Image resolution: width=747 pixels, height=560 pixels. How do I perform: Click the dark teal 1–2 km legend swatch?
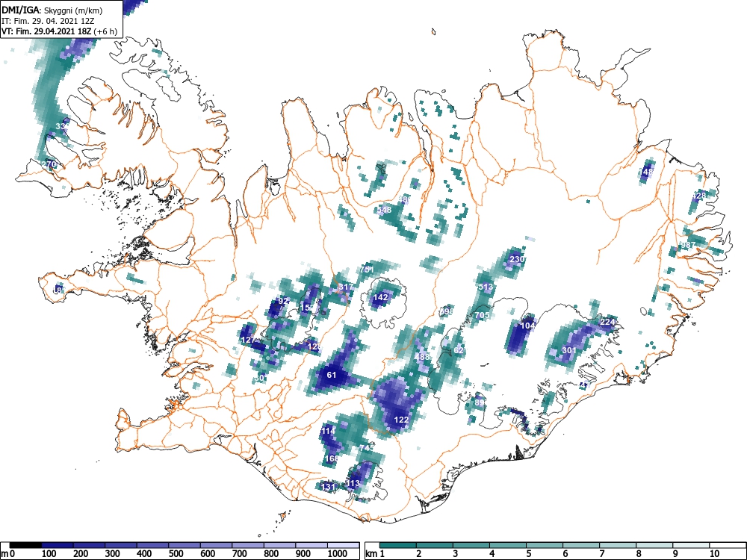pyautogui.click(x=398, y=545)
